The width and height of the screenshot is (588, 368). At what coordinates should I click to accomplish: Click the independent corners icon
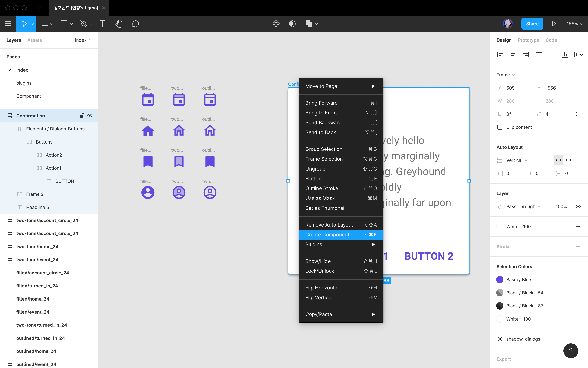coord(578,114)
